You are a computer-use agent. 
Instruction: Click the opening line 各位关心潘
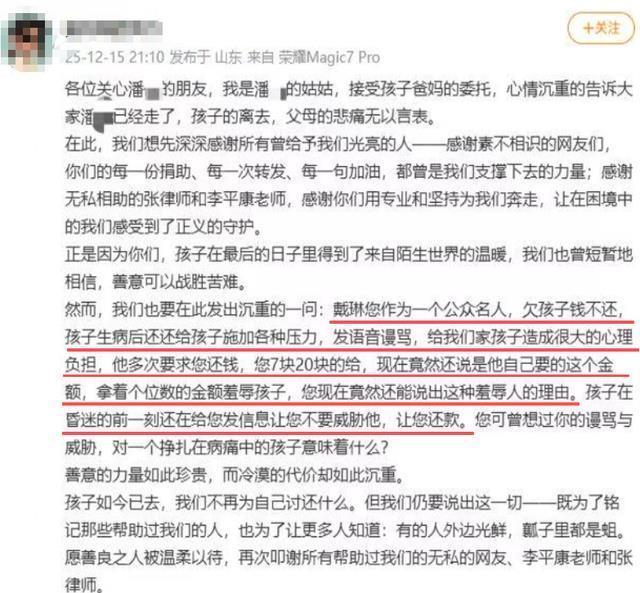pyautogui.click(x=104, y=89)
